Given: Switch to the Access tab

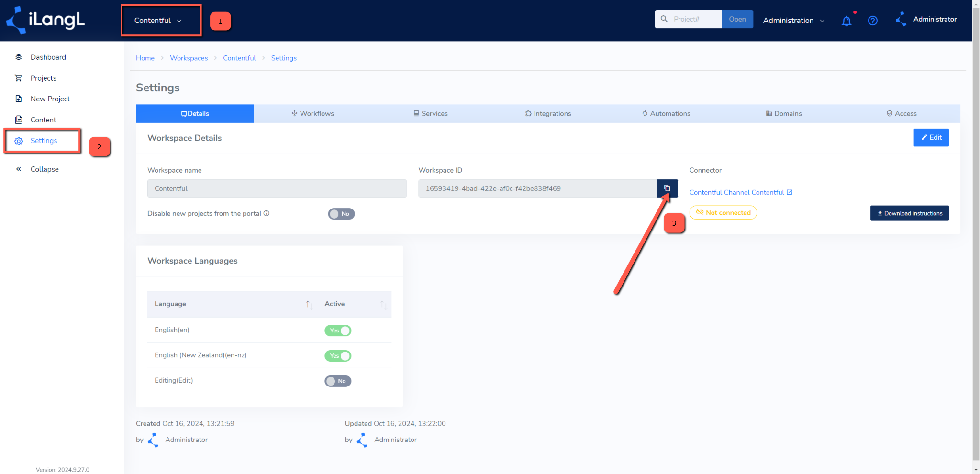Looking at the screenshot, I should point(902,113).
